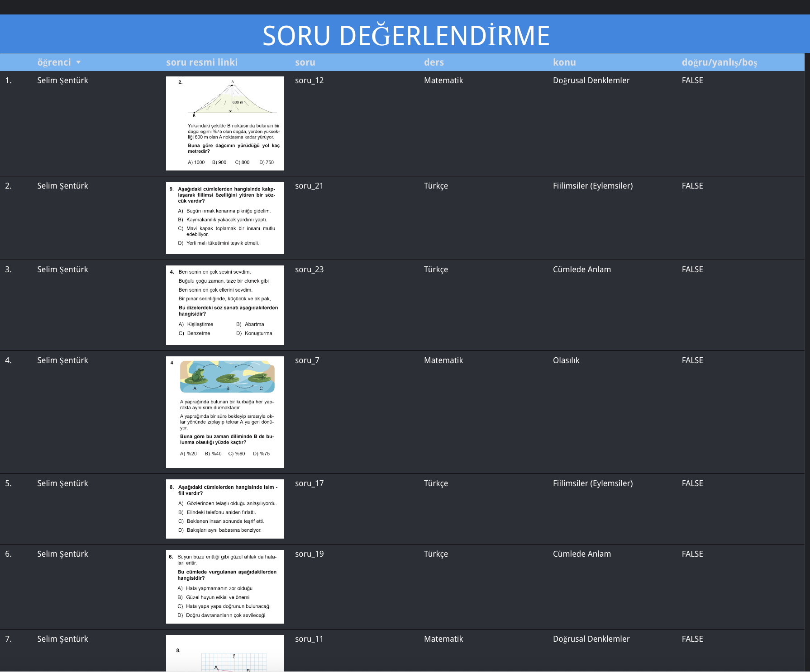Select the soru_11 cell
This screenshot has width=810, height=672.
coord(310,639)
